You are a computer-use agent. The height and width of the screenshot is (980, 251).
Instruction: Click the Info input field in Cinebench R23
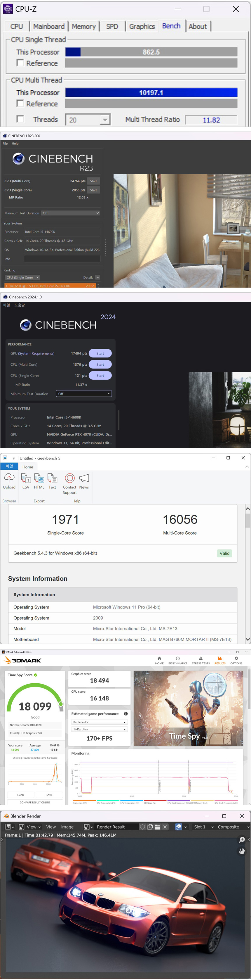(x=62, y=259)
